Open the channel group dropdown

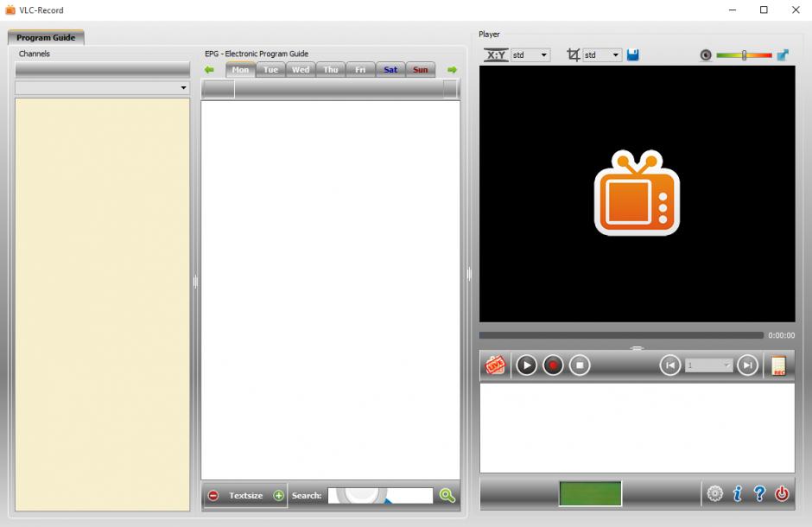[x=102, y=87]
